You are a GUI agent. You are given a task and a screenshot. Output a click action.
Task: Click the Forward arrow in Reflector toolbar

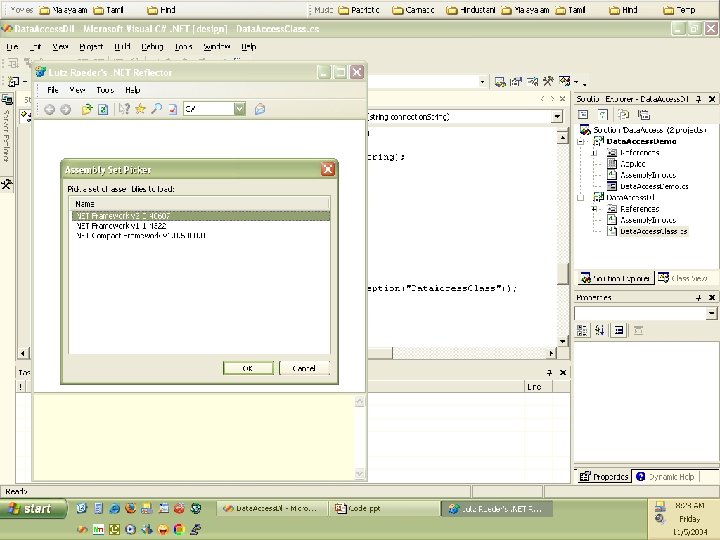click(65, 109)
